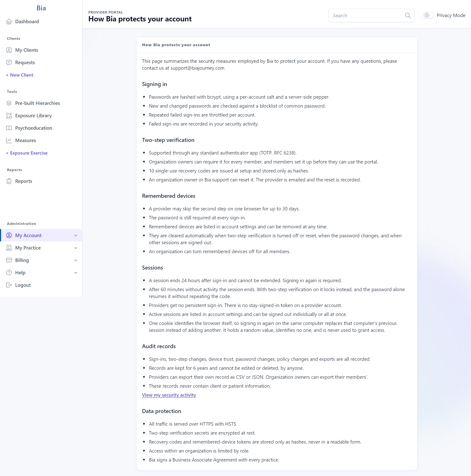Open Reports menu item
Screen dimensions: 471x476
click(x=41, y=181)
